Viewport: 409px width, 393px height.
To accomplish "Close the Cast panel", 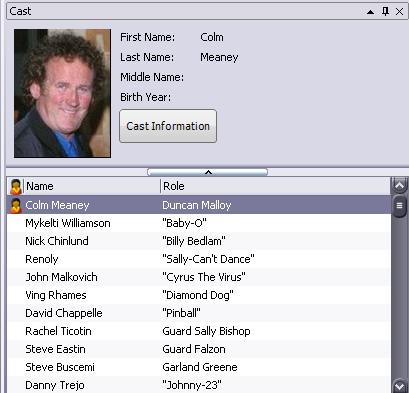I will coord(399,12).
